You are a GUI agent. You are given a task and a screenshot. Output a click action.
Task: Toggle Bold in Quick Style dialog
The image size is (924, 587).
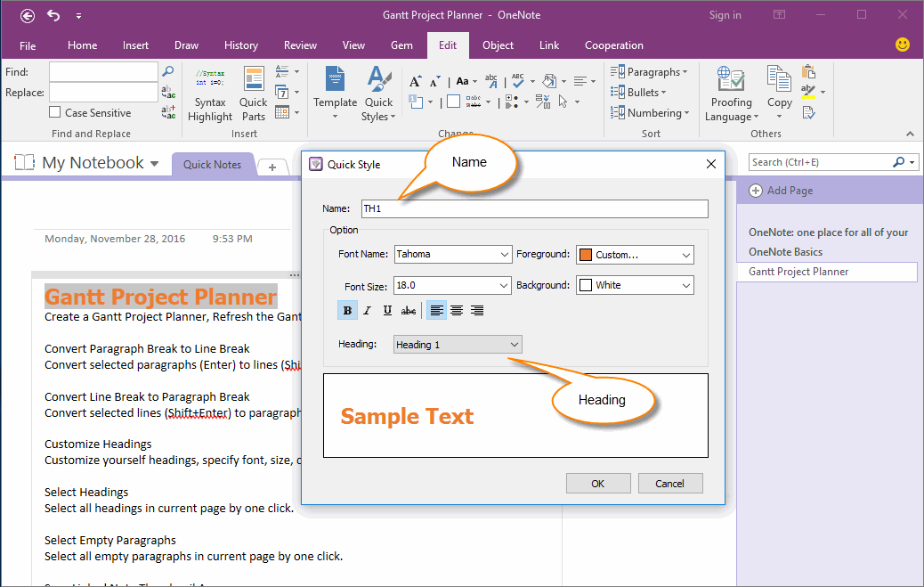(x=348, y=310)
